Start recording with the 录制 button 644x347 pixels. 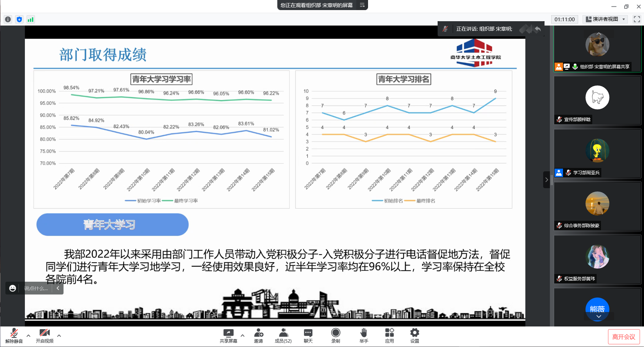[335, 336]
